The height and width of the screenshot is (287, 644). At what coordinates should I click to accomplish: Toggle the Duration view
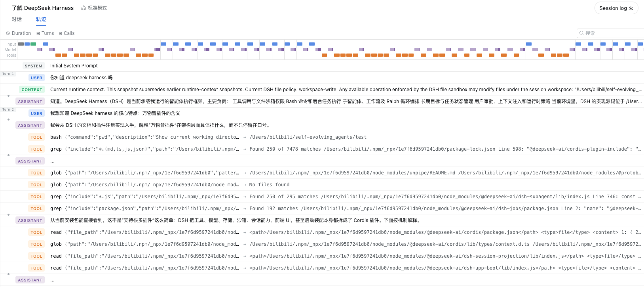pyautogui.click(x=18, y=33)
